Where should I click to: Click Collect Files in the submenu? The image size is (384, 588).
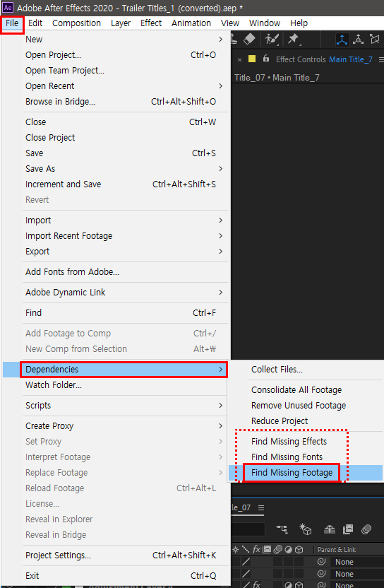[277, 370]
